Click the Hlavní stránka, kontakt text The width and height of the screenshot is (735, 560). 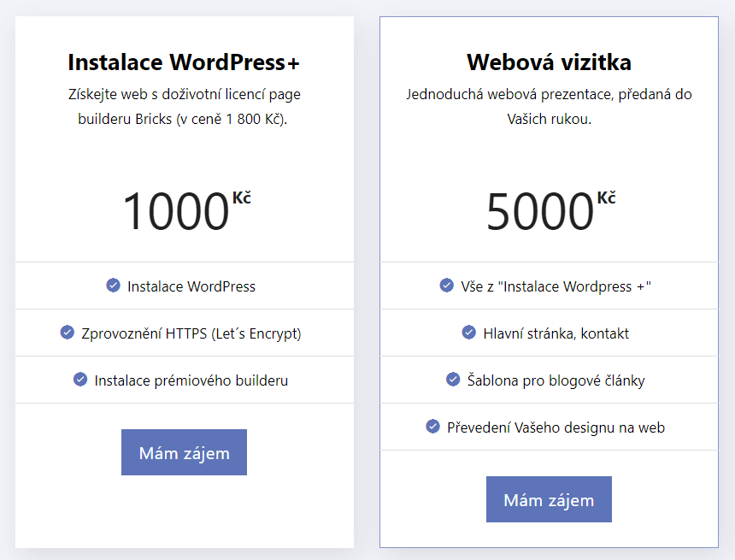point(556,333)
